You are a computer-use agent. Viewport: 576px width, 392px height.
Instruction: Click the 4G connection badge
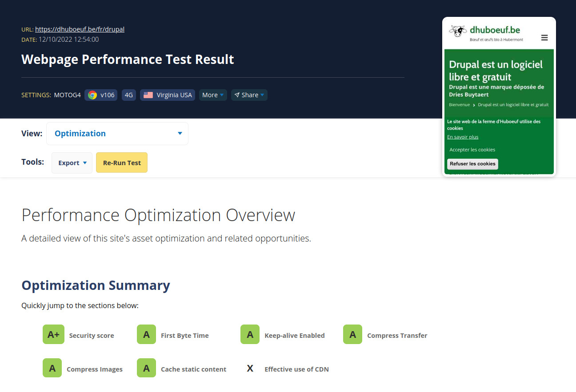pos(128,95)
